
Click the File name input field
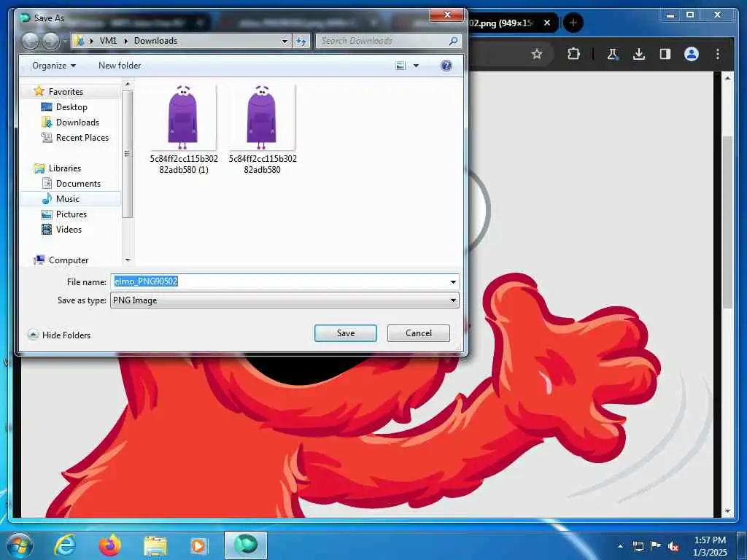click(x=279, y=281)
